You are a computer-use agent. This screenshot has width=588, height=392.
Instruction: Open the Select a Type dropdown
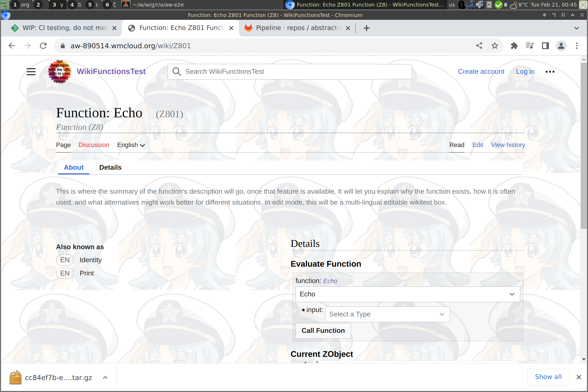387,314
